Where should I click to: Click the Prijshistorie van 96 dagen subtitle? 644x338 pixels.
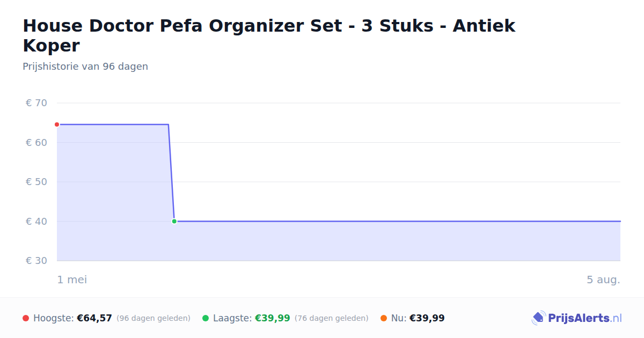tap(85, 67)
